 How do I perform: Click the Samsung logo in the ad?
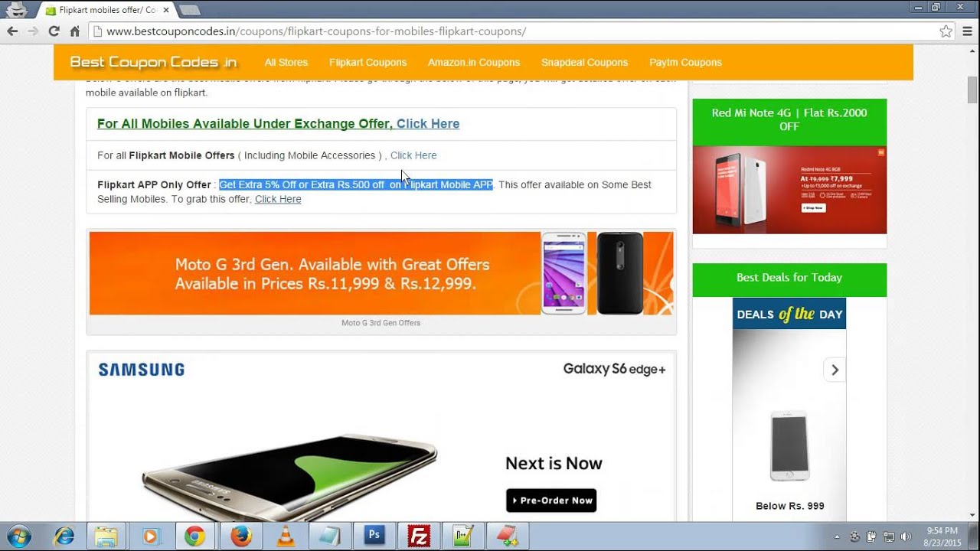pos(142,370)
